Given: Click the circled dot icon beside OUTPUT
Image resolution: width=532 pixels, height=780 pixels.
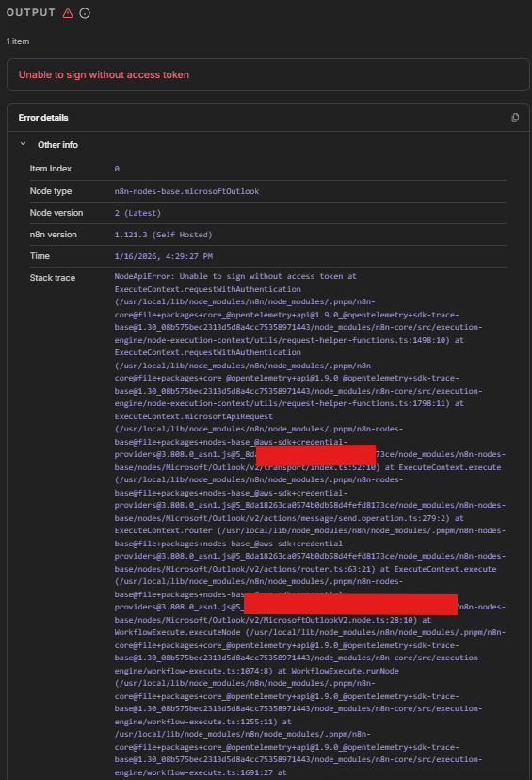Looking at the screenshot, I should (x=85, y=13).
